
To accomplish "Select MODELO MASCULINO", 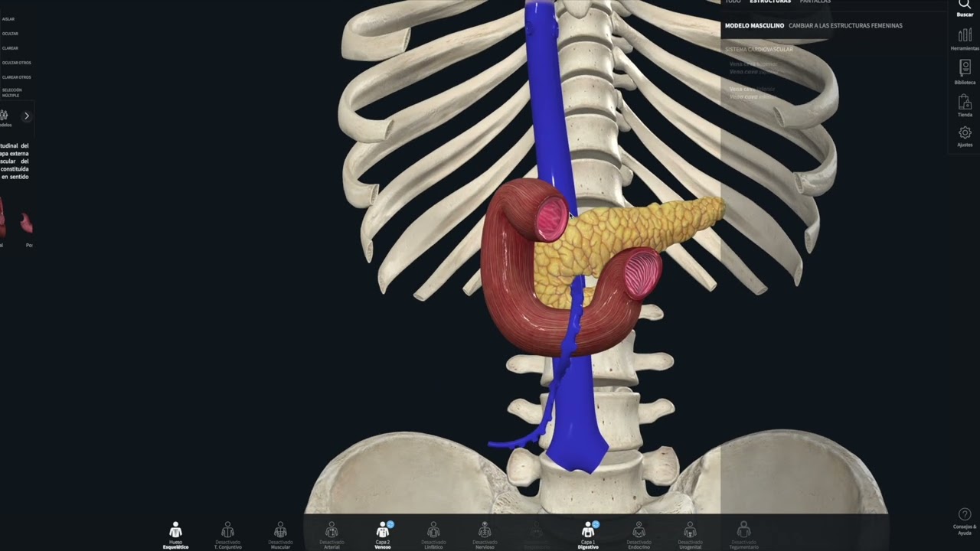I will tap(754, 26).
